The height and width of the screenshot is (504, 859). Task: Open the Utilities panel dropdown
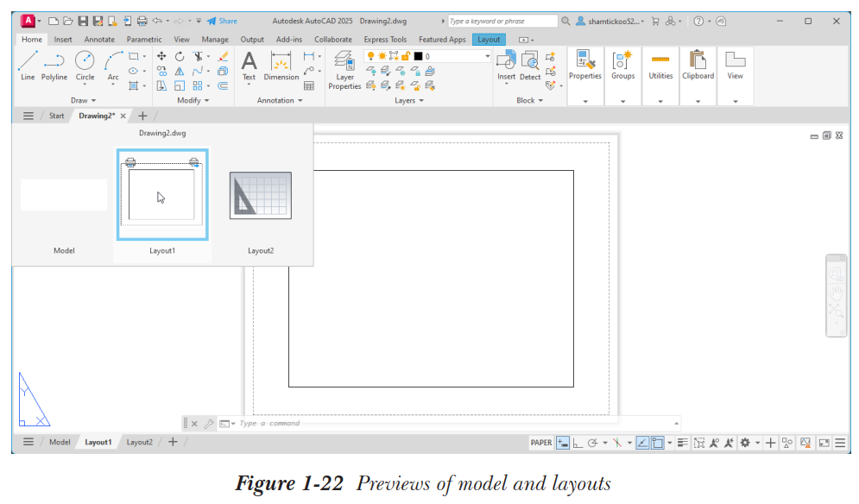click(x=660, y=101)
